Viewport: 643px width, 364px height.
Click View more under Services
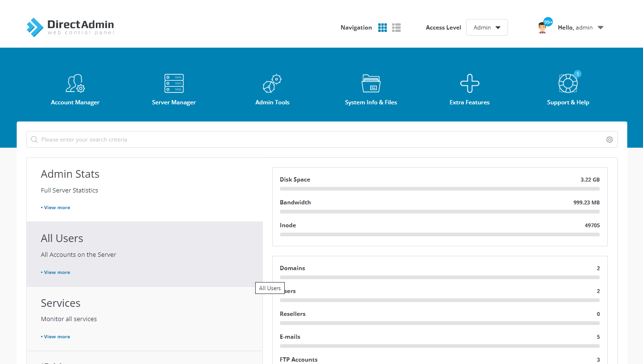(56, 337)
